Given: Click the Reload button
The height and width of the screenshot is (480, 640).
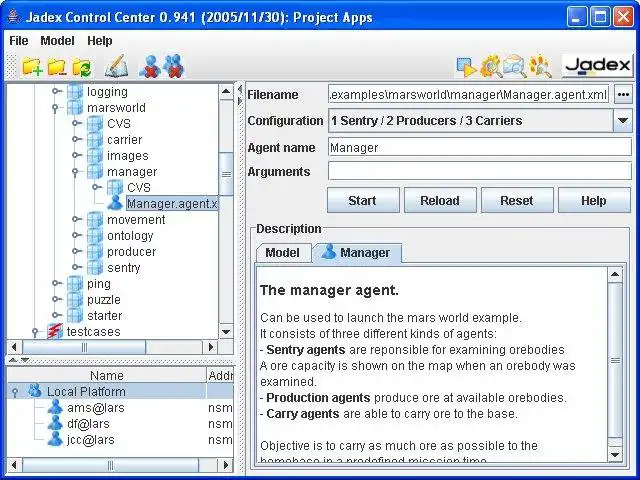Looking at the screenshot, I should pyautogui.click(x=440, y=200).
